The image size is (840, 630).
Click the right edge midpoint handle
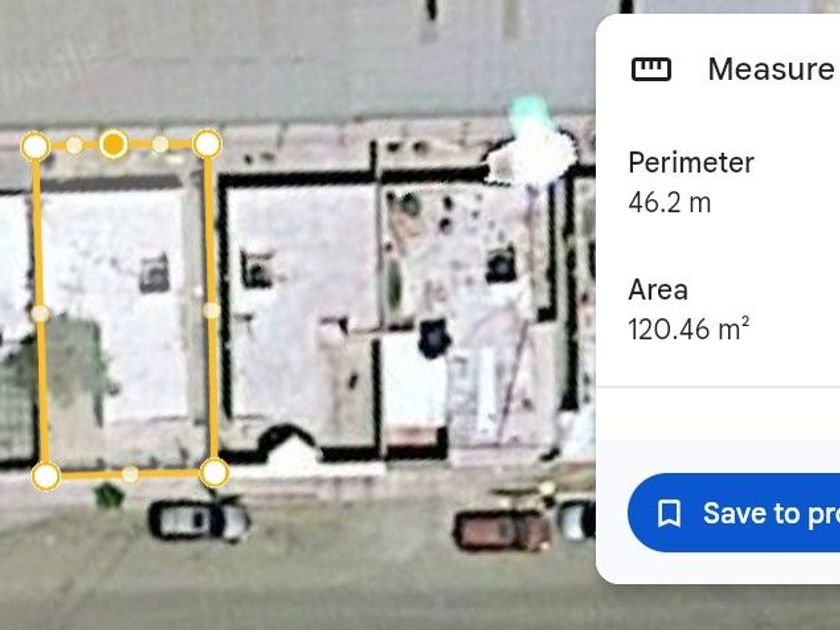(212, 310)
